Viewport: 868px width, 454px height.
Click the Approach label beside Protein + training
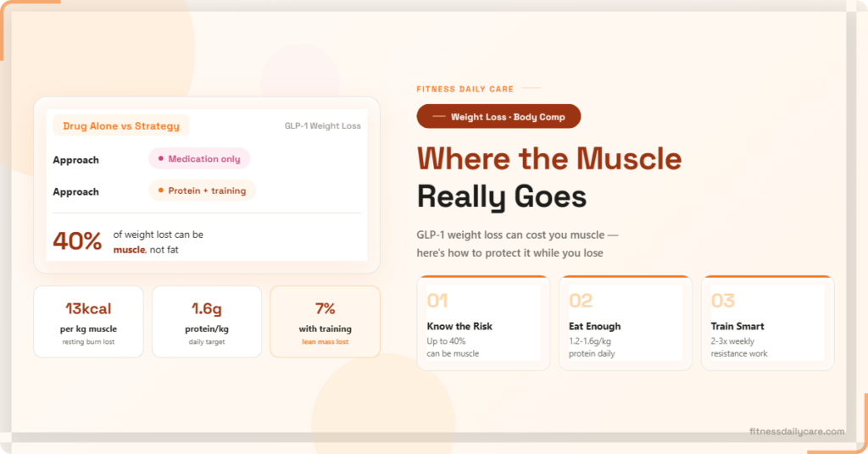(75, 192)
